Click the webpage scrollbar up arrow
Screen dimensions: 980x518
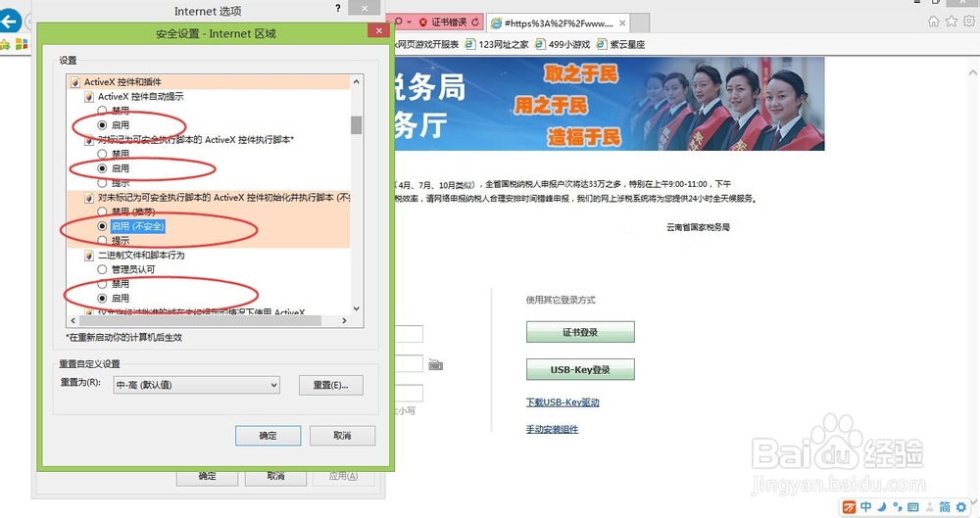[x=974, y=74]
